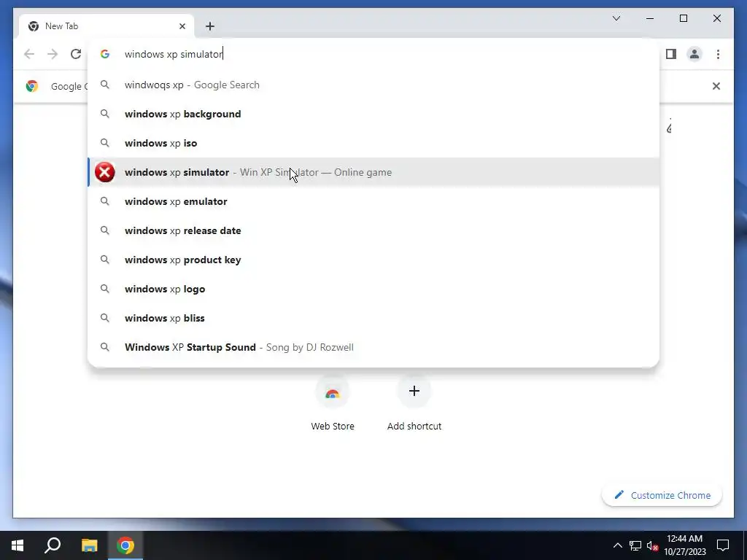Open a new tab with the plus button
Screen dimensions: 747x560
pos(210,26)
